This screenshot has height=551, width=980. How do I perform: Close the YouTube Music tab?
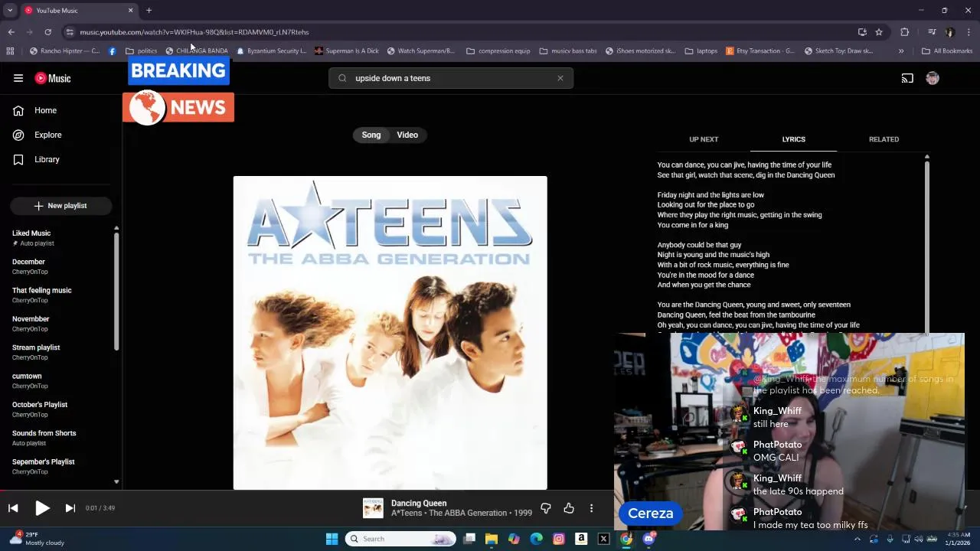click(x=130, y=11)
